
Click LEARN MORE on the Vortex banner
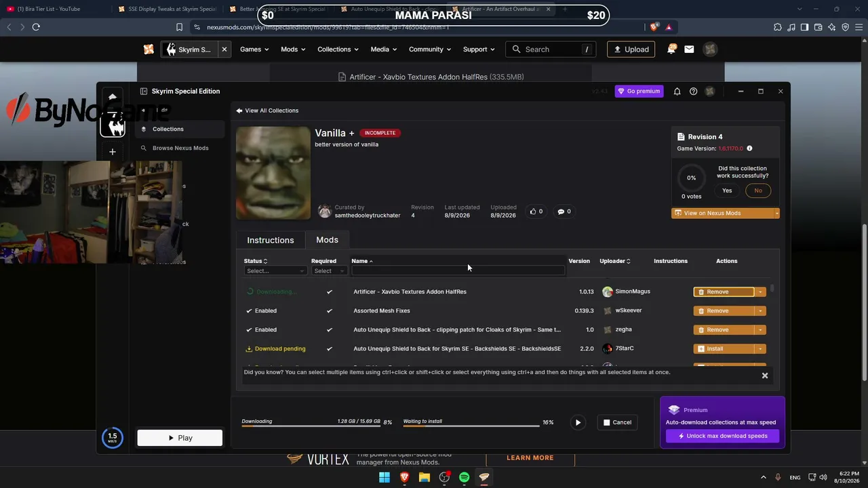coord(530,458)
